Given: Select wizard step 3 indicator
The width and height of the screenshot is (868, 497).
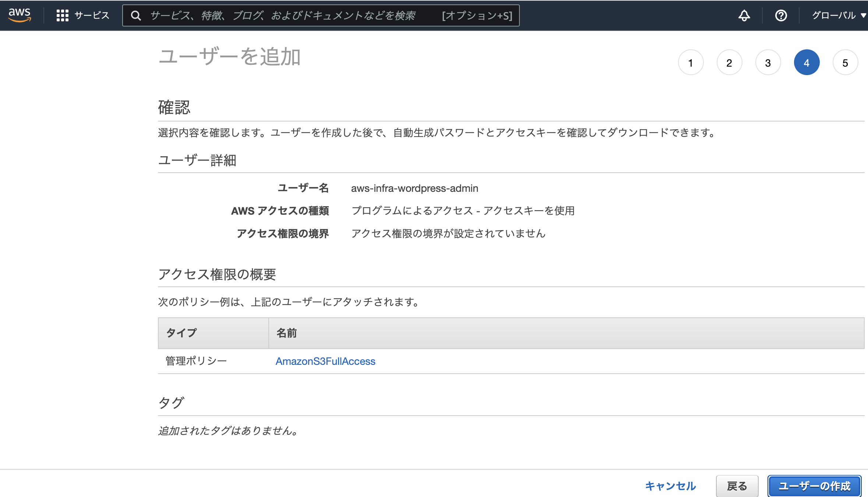Looking at the screenshot, I should tap(768, 62).
